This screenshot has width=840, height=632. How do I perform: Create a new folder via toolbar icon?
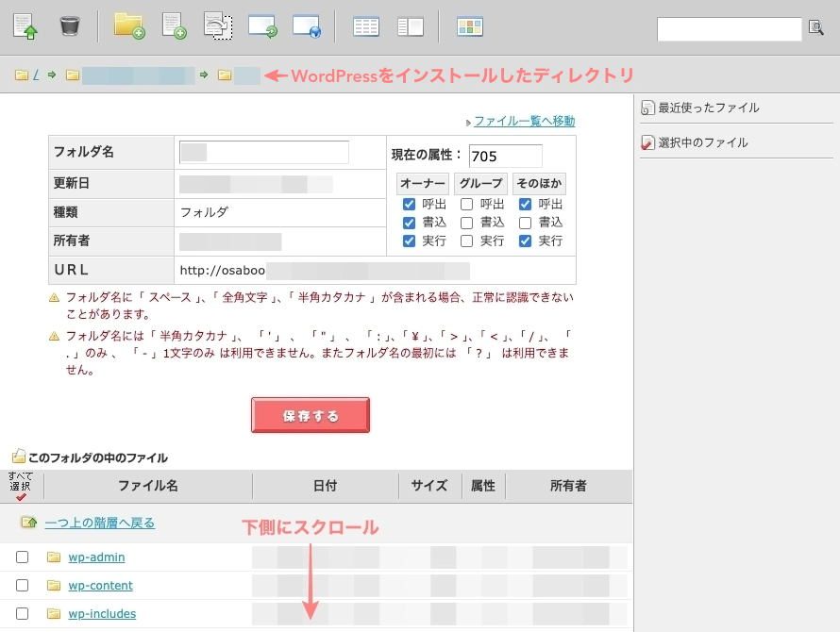pos(129,25)
